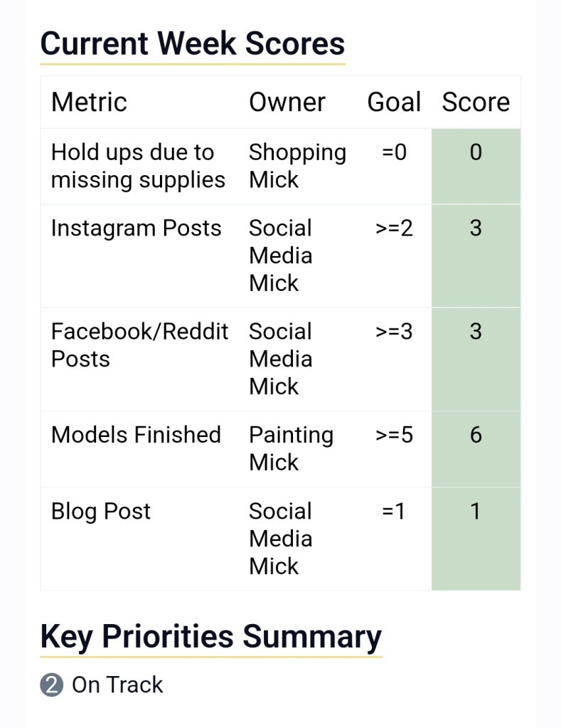561x728 pixels.
Task: Select the Blog Post metric
Action: [x=101, y=512]
